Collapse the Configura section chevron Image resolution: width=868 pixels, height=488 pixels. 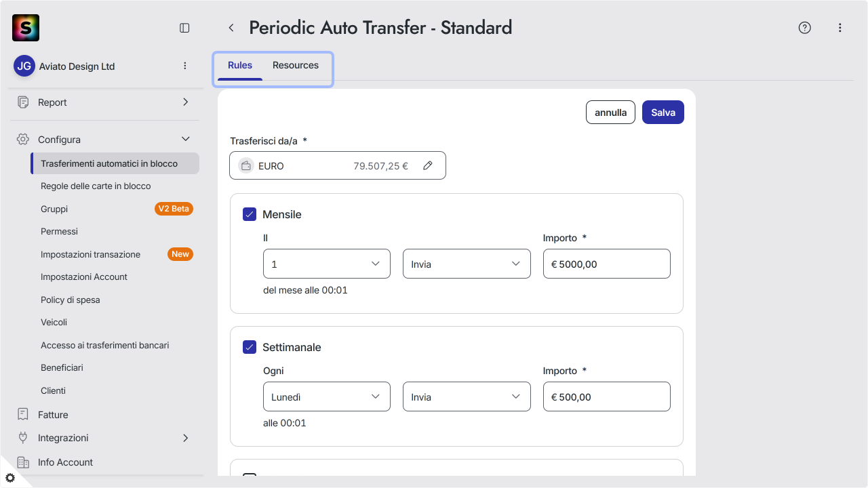pos(186,139)
